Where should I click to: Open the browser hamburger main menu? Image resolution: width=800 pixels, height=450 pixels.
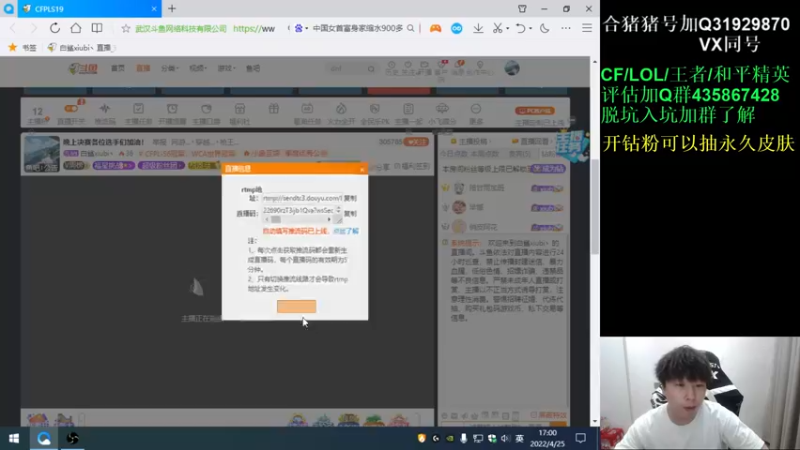(587, 29)
